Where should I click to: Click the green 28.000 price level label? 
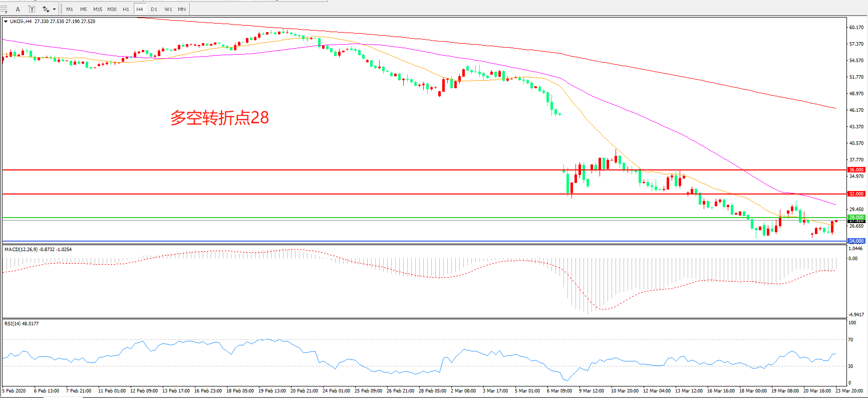[856, 218]
